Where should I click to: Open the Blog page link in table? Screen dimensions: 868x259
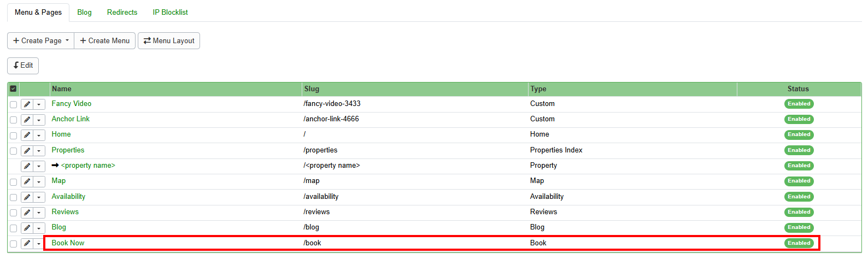(x=58, y=227)
